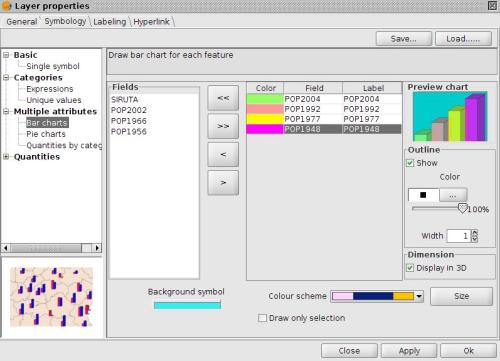Select the POP1992 Label cell

pyautogui.click(x=372, y=109)
